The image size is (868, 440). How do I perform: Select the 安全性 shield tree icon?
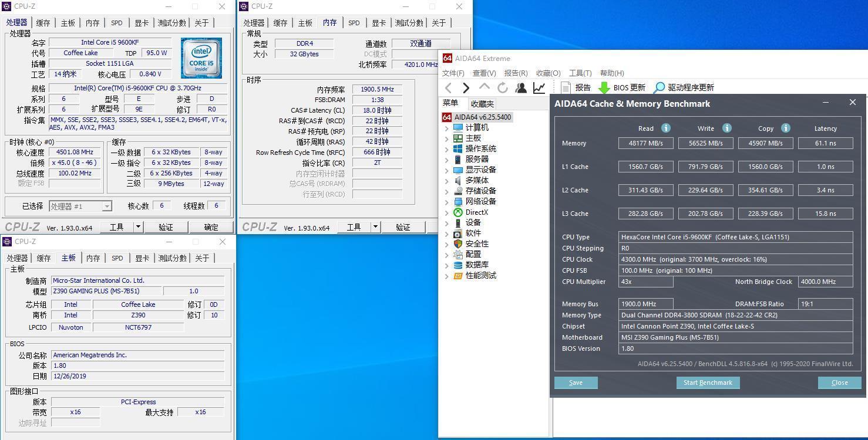pyautogui.click(x=458, y=243)
